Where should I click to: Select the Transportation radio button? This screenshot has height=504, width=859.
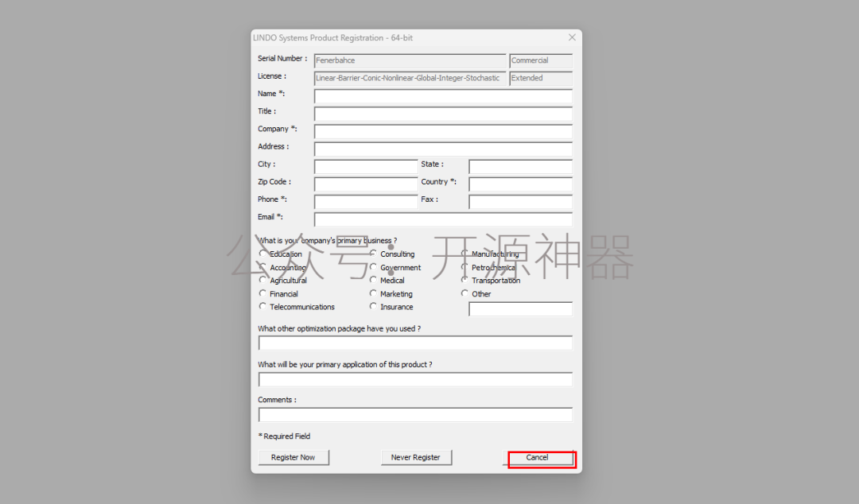click(464, 280)
